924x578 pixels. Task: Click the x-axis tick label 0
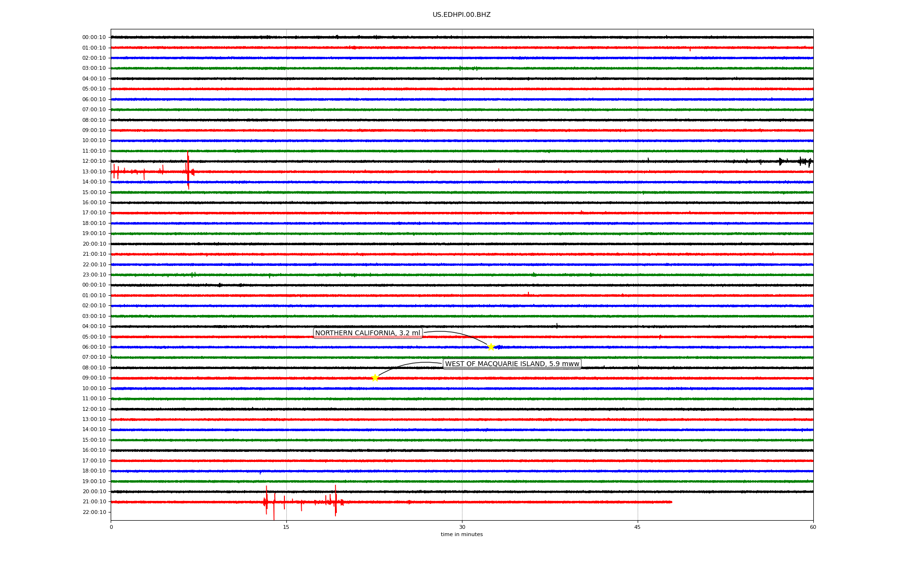111,527
